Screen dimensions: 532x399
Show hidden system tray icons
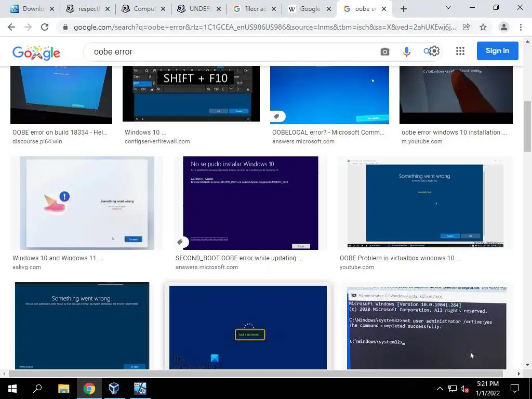click(440, 389)
